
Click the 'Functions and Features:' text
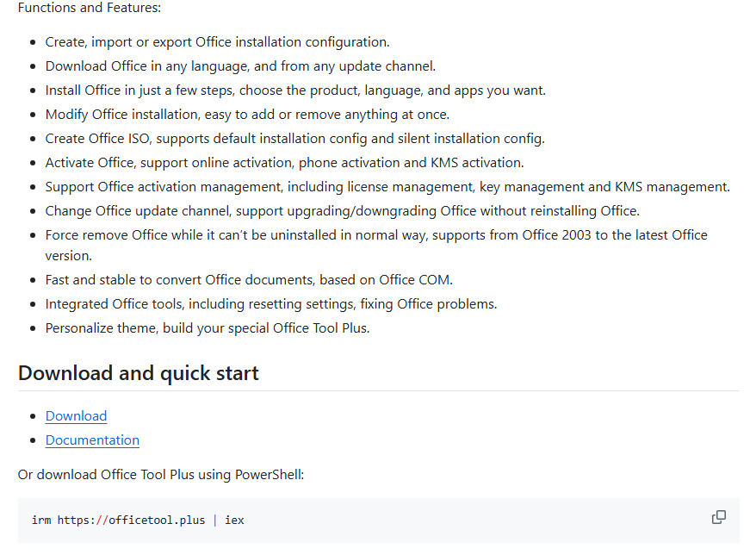coord(90,8)
